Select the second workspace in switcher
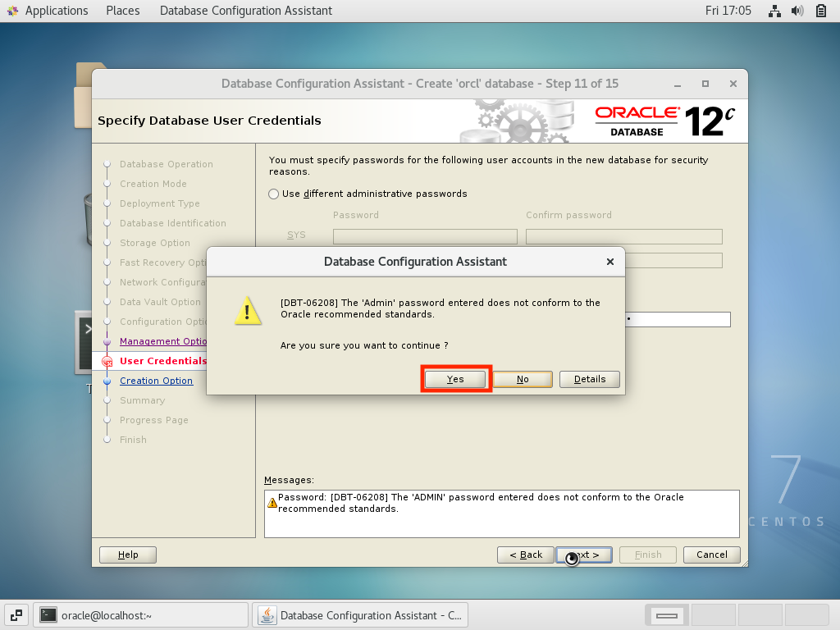 [x=714, y=615]
